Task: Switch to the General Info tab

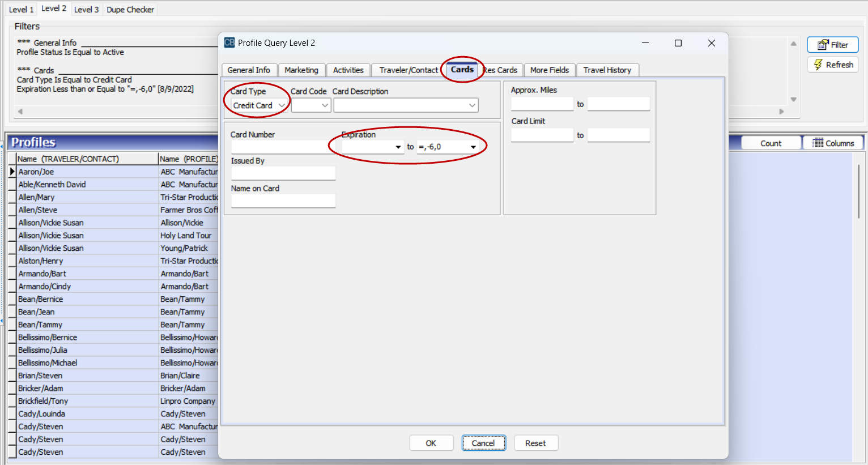Action: coord(249,70)
